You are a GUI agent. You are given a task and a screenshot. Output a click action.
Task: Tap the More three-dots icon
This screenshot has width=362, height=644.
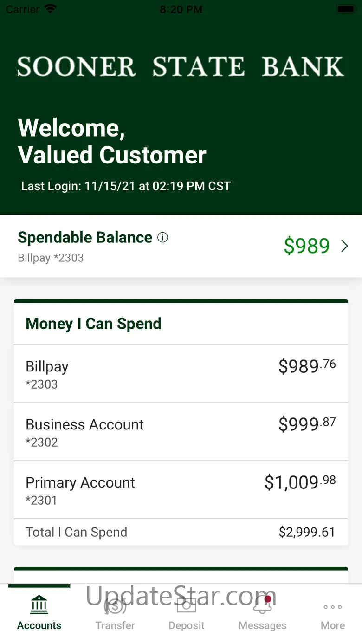click(x=333, y=607)
